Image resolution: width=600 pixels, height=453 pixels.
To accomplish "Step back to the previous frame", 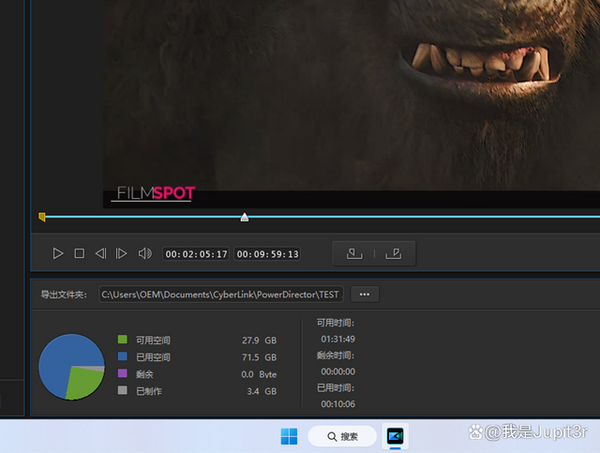I will click(x=100, y=254).
